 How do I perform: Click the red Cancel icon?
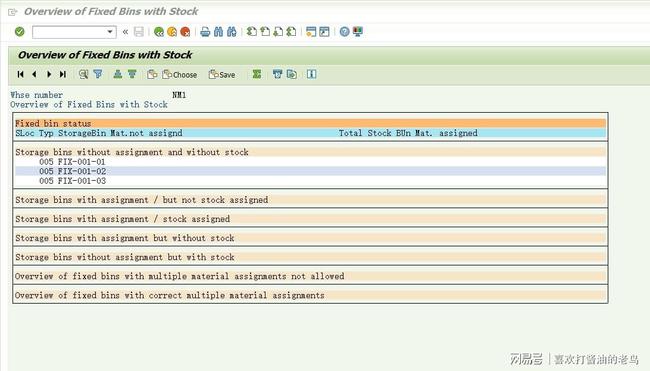pos(185,32)
